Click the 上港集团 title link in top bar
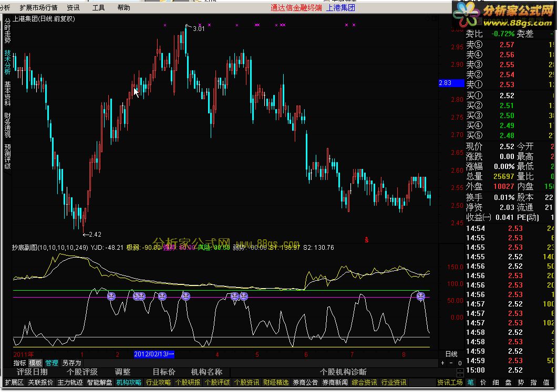The height and width of the screenshot is (392, 558). (x=340, y=7)
